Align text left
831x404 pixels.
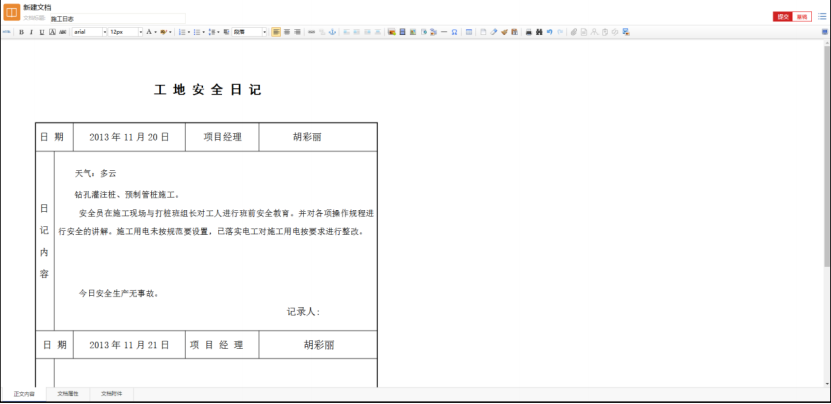[277, 32]
